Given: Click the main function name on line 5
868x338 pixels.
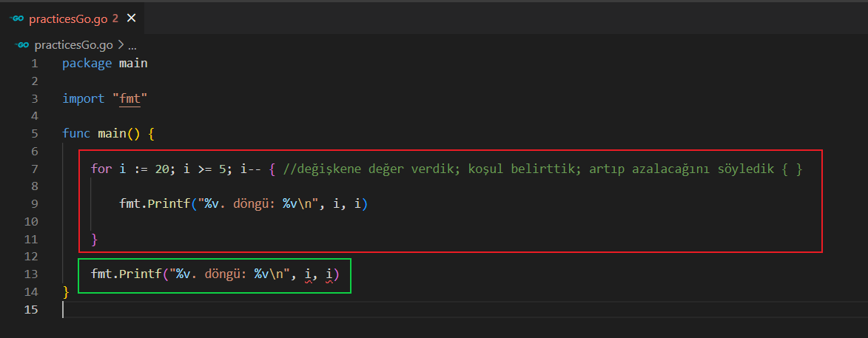Looking at the screenshot, I should click(x=112, y=134).
